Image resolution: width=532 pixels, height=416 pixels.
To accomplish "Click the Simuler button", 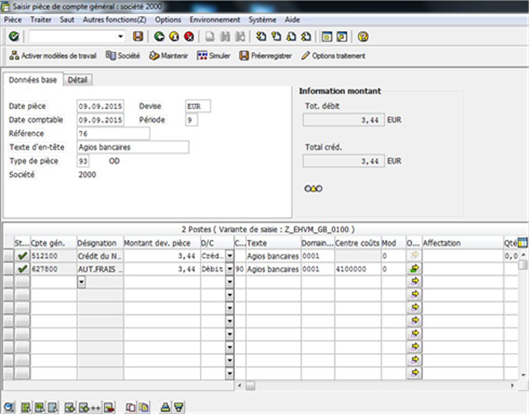I will tap(213, 55).
